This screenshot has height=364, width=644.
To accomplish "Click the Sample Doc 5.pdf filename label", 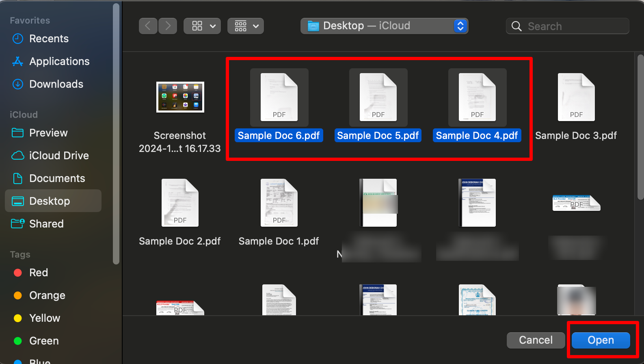I will coord(378,135).
